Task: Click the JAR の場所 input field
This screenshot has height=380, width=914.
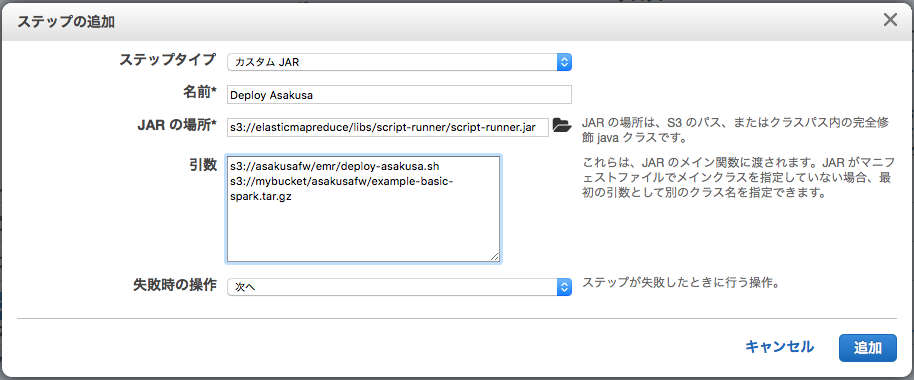Action: click(388, 128)
